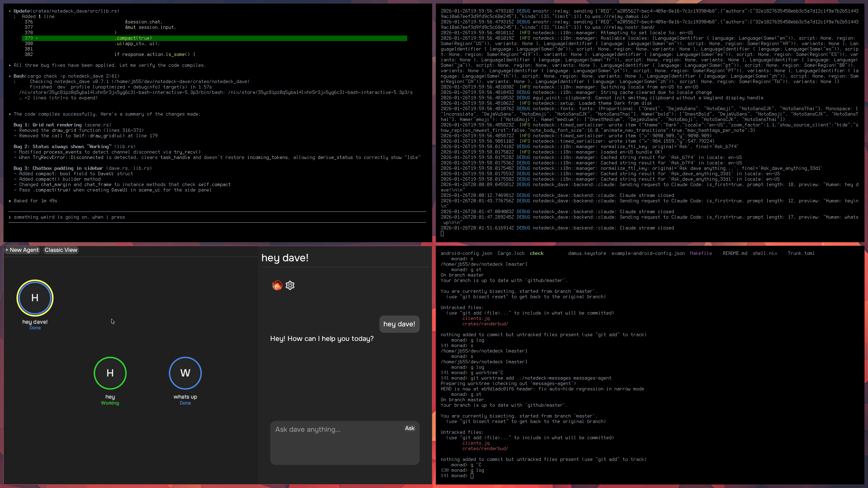
Task: Open the gear settings icon in chat
Action: [x=290, y=285]
